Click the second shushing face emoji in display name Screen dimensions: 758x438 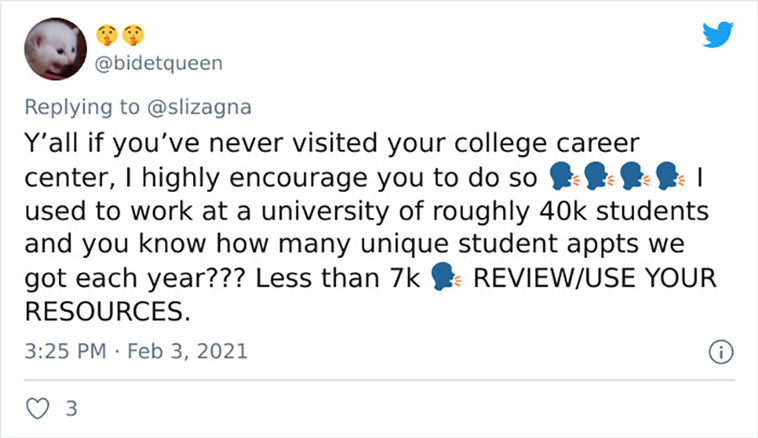tap(133, 35)
